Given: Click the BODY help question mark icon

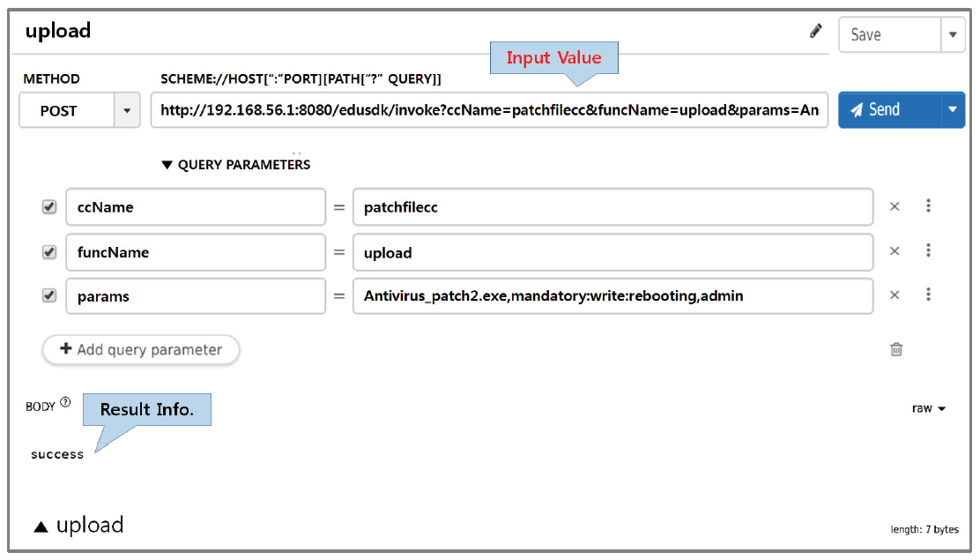Looking at the screenshot, I should click(x=65, y=404).
